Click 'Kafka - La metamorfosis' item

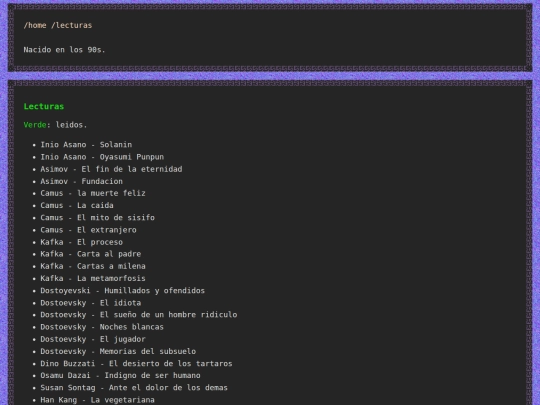(x=93, y=278)
